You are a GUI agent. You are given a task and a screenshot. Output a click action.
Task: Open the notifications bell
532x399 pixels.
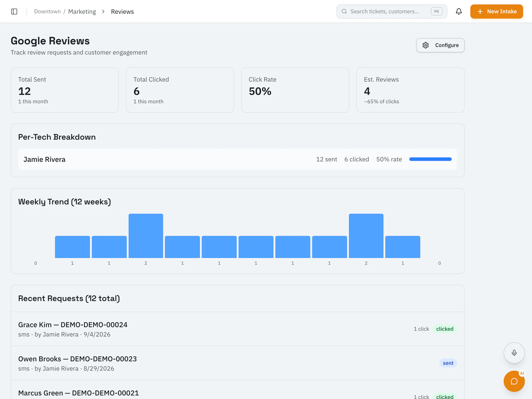tap(459, 11)
